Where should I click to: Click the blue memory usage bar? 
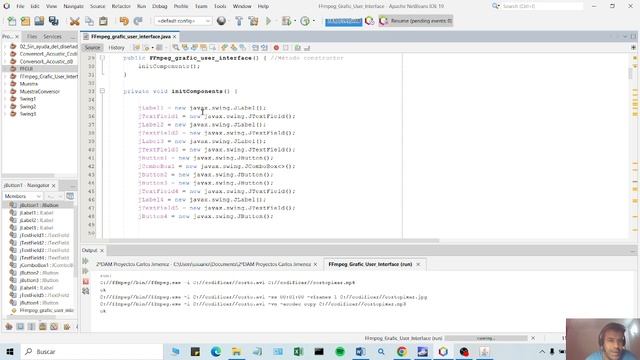tap(343, 21)
